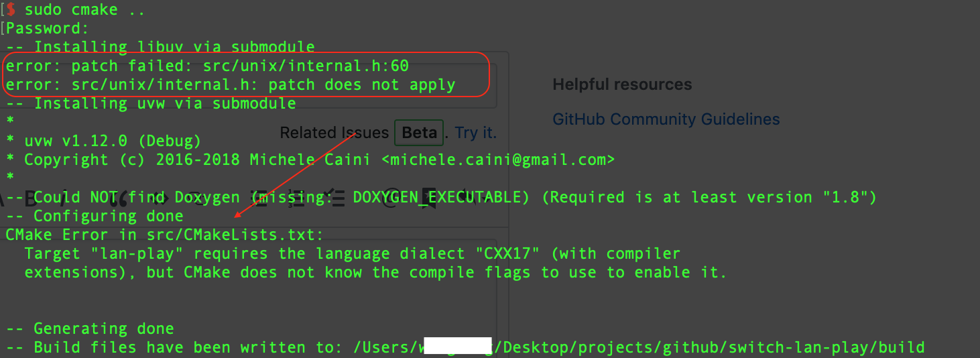
Task: Select the '-- Generating done' line
Action: [90, 329]
